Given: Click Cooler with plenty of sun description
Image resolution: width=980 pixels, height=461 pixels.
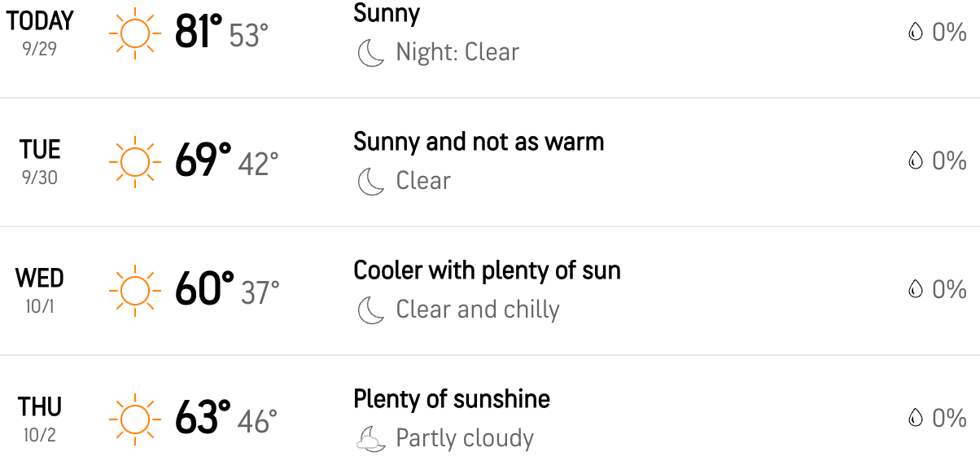Looking at the screenshot, I should click(487, 270).
